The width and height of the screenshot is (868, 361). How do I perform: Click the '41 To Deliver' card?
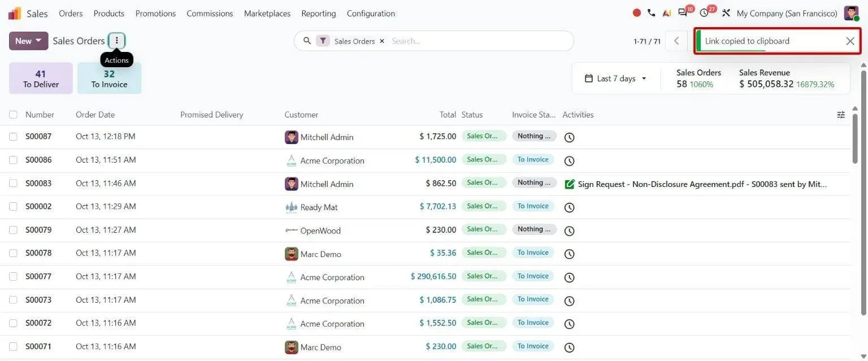41,78
